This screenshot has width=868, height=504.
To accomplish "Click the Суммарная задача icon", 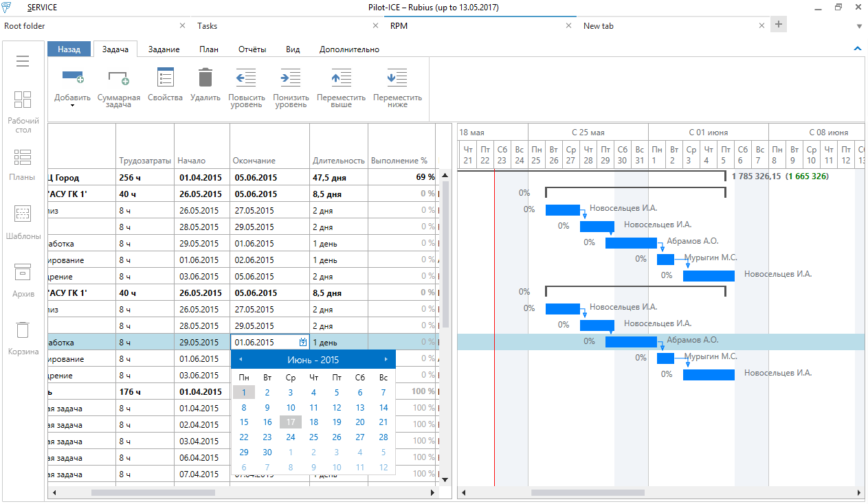I will coord(118,78).
